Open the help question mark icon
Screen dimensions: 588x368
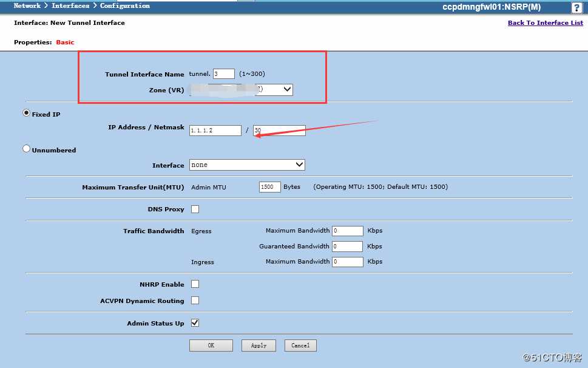pyautogui.click(x=576, y=7)
